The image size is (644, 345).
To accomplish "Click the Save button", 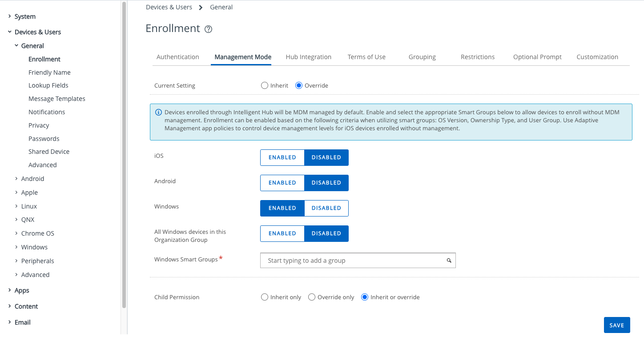I will (616, 325).
